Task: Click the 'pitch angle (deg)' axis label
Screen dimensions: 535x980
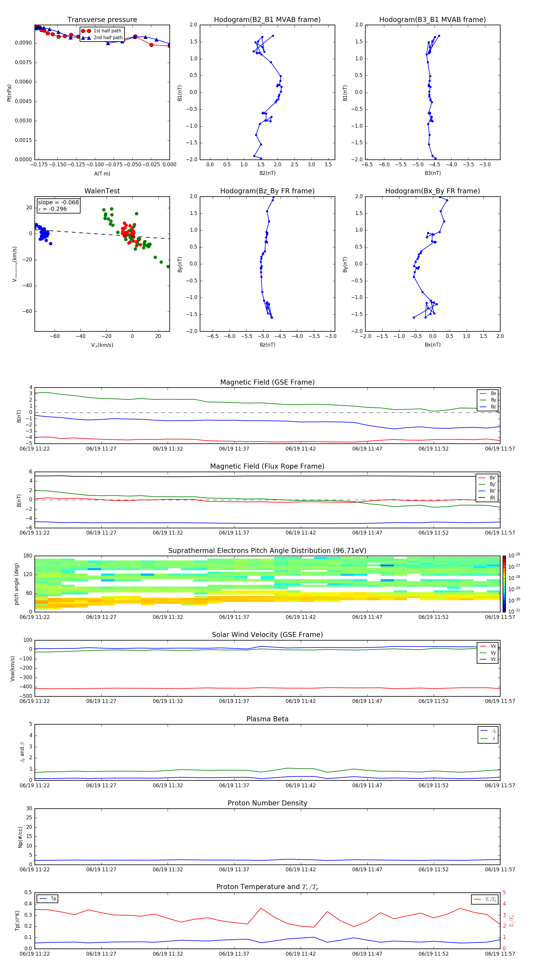Action: (16, 584)
